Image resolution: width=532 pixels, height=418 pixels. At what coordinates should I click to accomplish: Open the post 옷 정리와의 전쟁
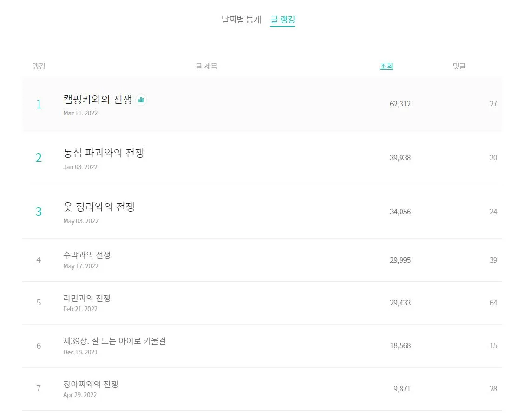click(99, 207)
